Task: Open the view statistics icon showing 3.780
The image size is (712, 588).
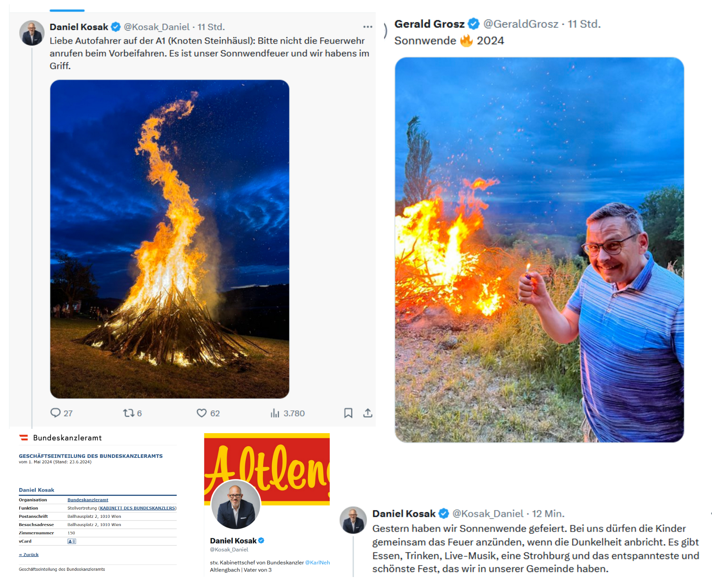Action: (x=275, y=413)
